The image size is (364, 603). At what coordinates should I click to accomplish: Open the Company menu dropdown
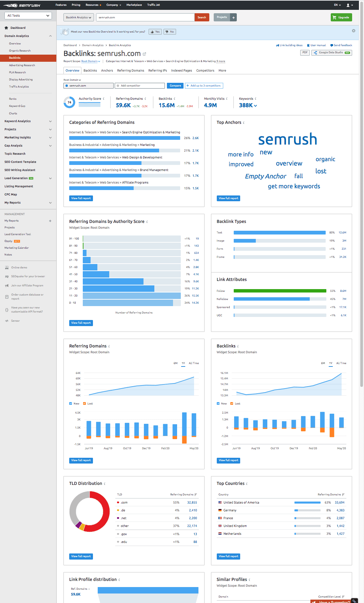point(114,5)
